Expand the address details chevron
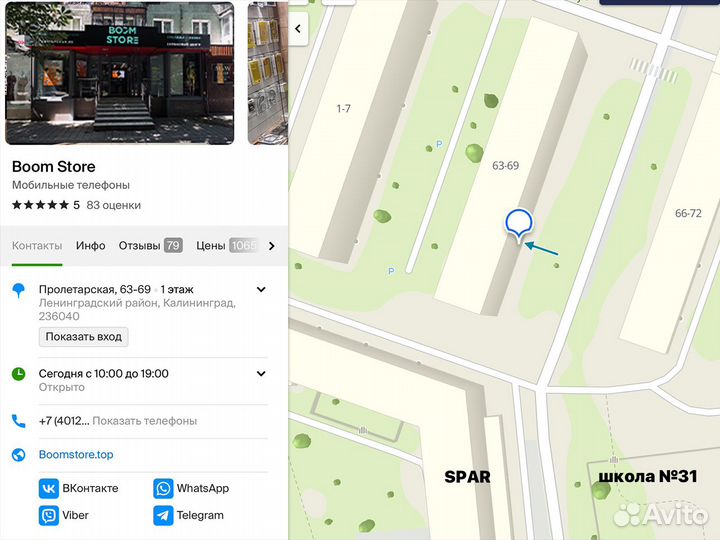 coord(261,289)
